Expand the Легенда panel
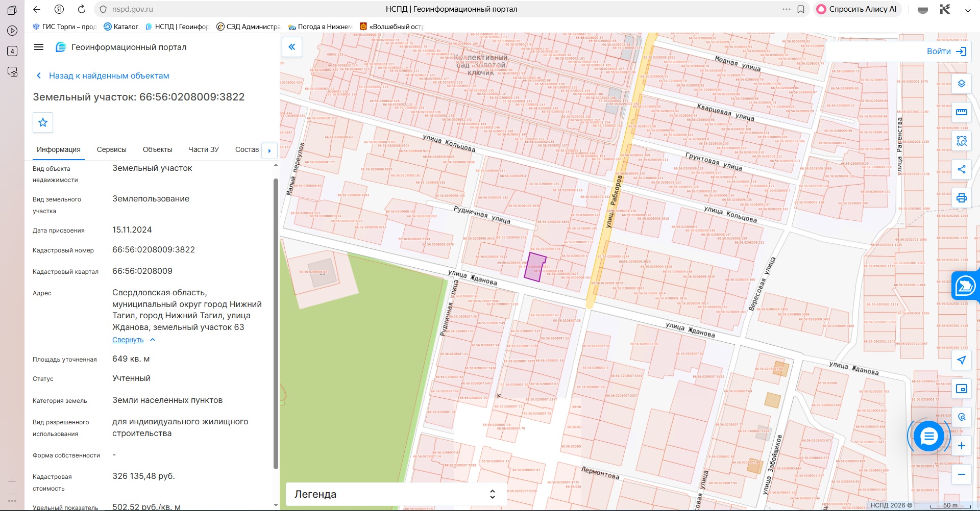 [396, 494]
